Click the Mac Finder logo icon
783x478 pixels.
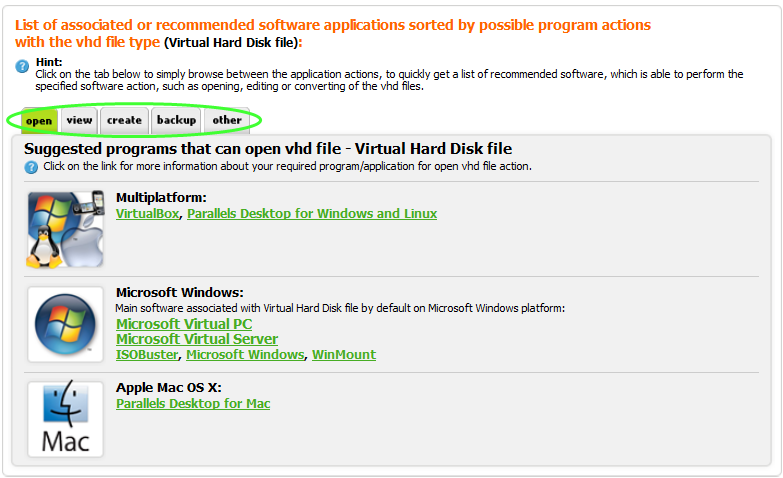(x=65, y=419)
